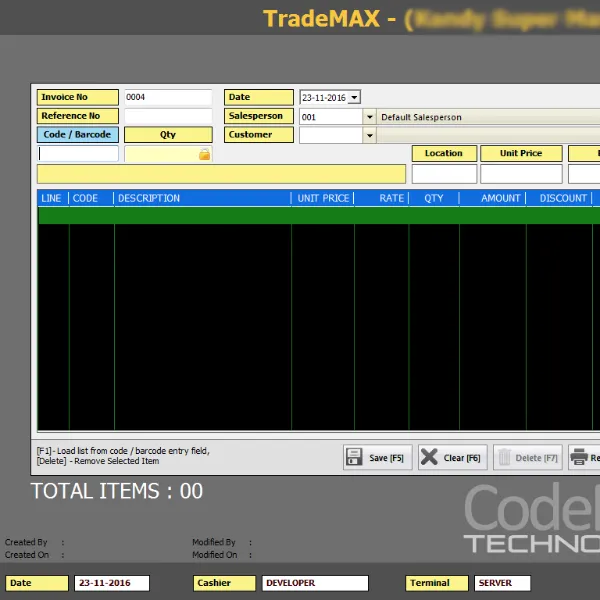Image resolution: width=600 pixels, height=600 pixels.
Task: Click the Cashier field DEVELOPER
Action: coord(315,583)
